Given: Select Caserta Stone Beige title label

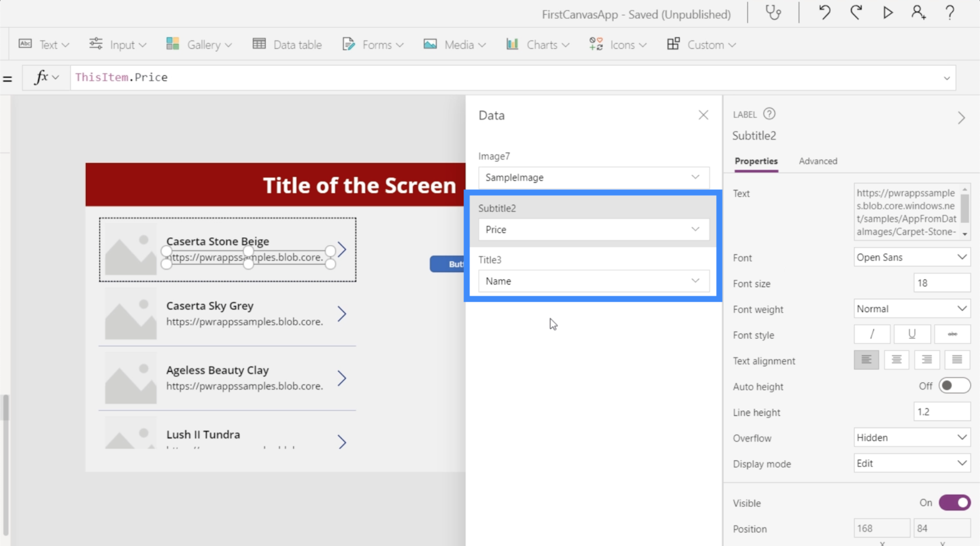Looking at the screenshot, I should tap(218, 241).
